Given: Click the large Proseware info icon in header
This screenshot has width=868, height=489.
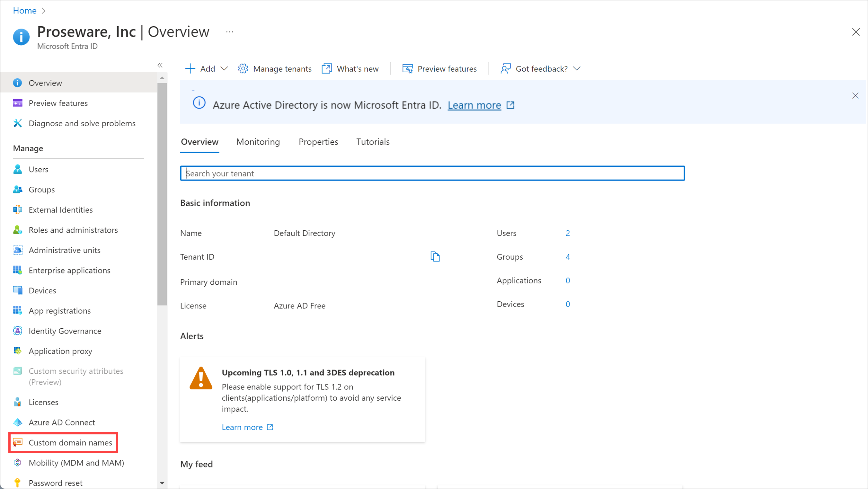Looking at the screenshot, I should point(21,37).
